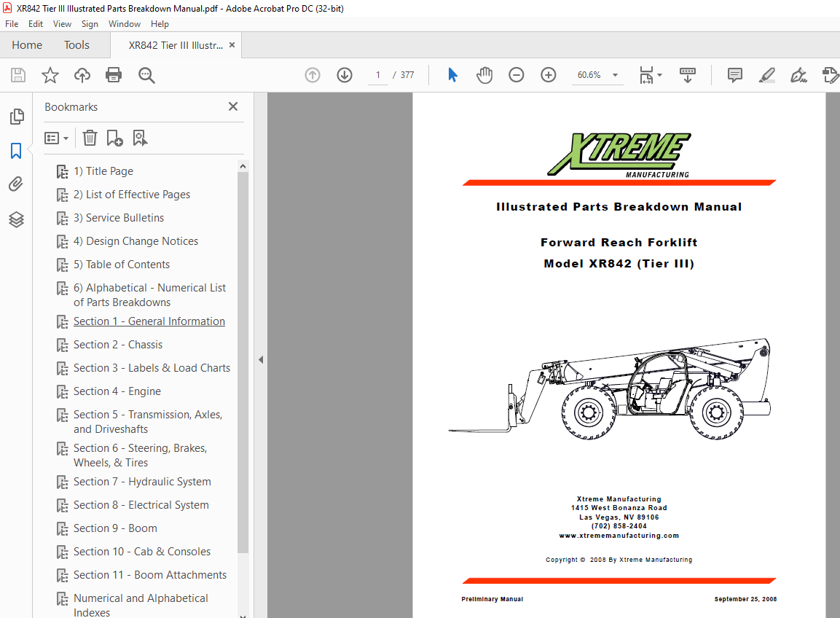Viewport: 840px width, 618px height.
Task: Collapse the navigation pane arrow
Action: coord(261,360)
